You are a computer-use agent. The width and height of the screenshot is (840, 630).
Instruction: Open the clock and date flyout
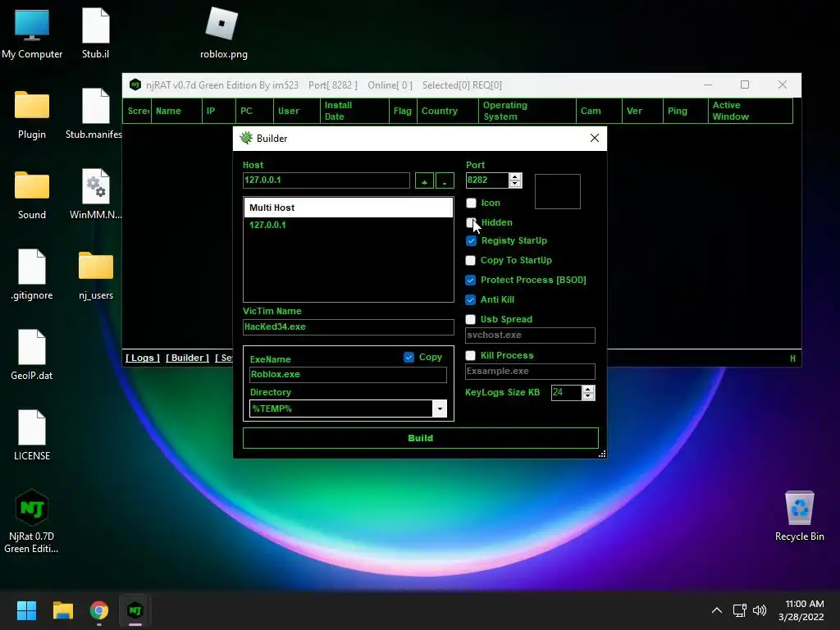click(x=801, y=610)
